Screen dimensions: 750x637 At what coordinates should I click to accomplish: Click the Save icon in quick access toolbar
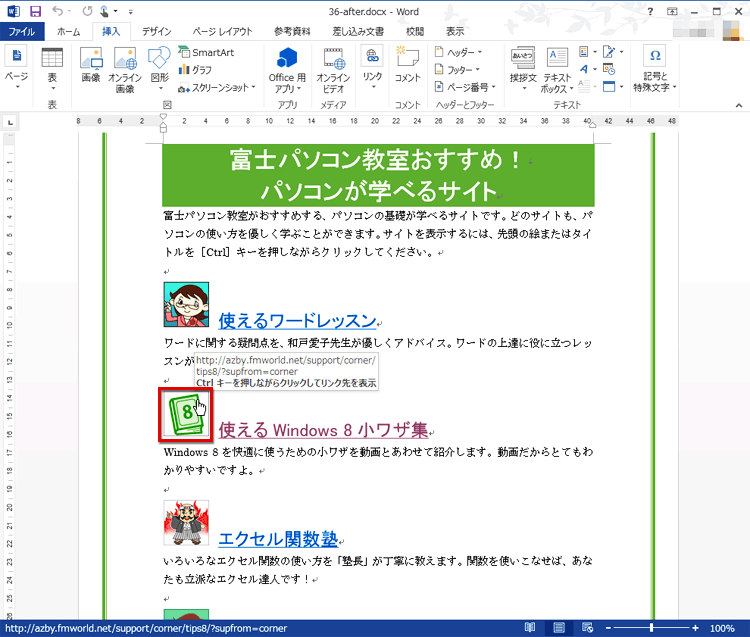(35, 11)
